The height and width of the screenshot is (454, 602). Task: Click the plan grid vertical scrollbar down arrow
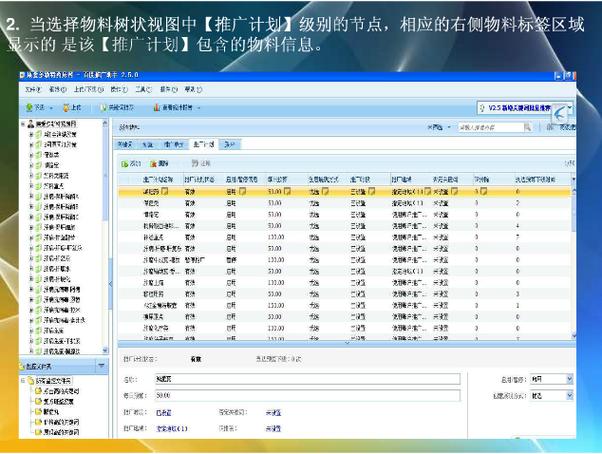[574, 335]
